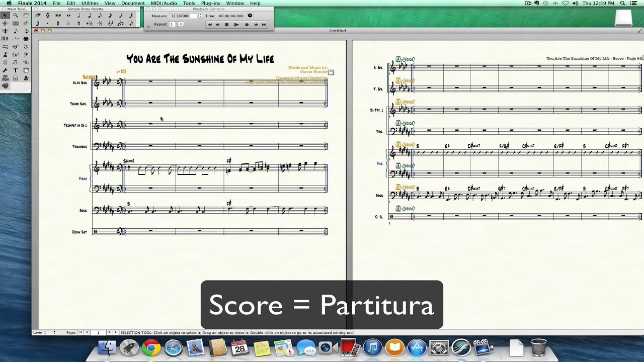
Task: Open the Trash in the Dock
Action: [x=538, y=348]
